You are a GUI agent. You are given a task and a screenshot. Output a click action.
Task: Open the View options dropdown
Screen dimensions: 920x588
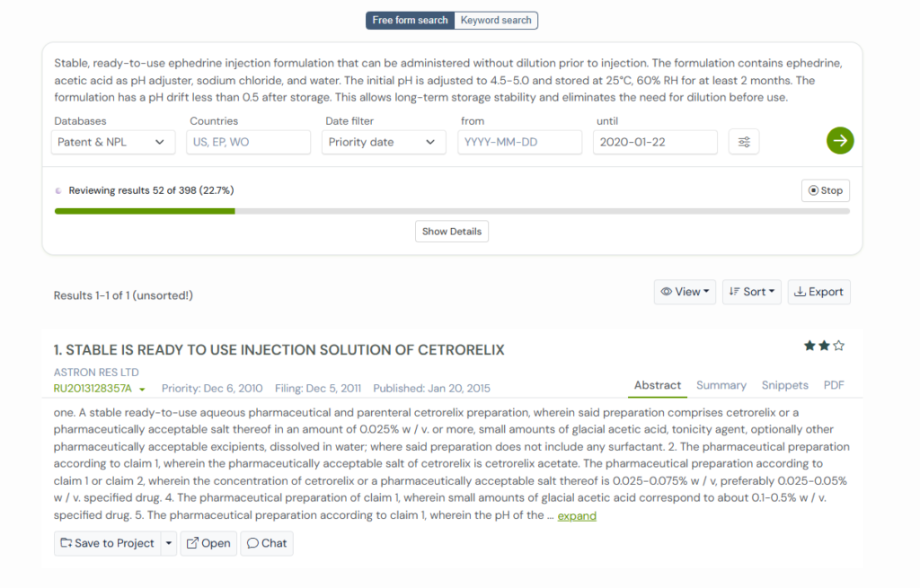[685, 292]
